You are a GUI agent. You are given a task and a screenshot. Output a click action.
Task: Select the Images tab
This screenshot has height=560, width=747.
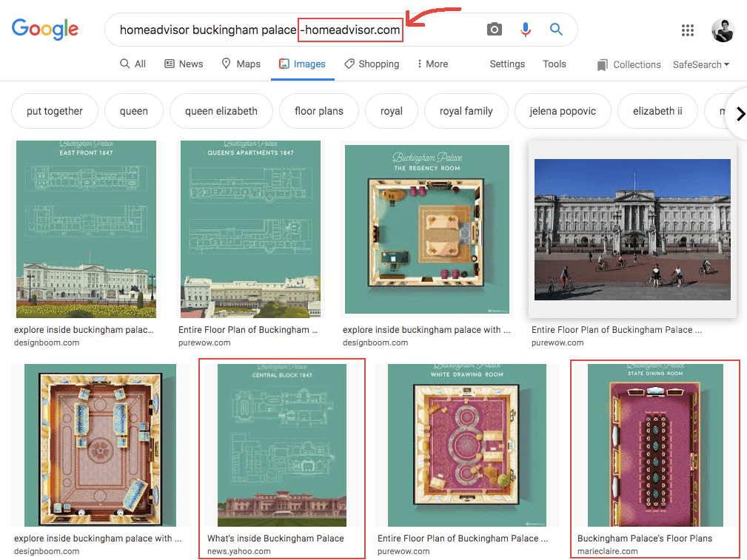click(x=303, y=64)
